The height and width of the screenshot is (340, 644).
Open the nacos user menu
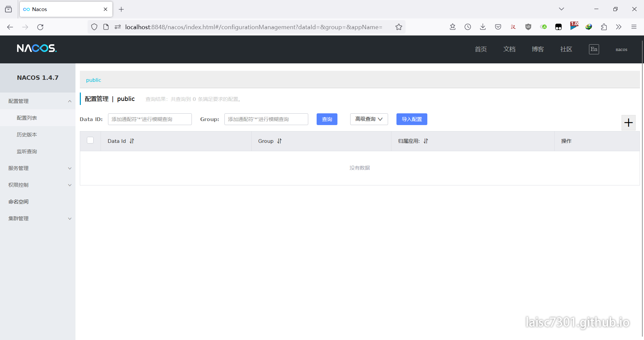(x=622, y=49)
